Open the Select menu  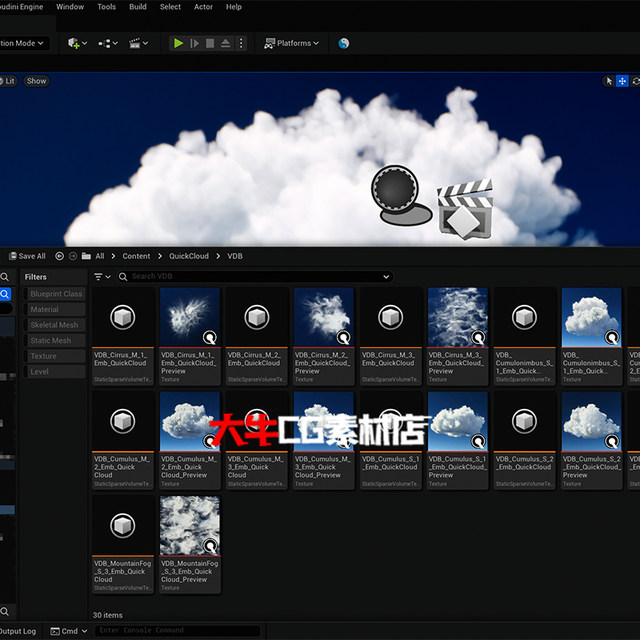170,7
